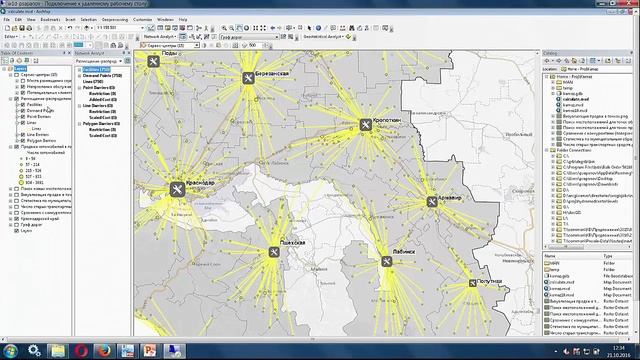Open the Bookmarks menu
The image size is (640, 360).
[x=50, y=20]
